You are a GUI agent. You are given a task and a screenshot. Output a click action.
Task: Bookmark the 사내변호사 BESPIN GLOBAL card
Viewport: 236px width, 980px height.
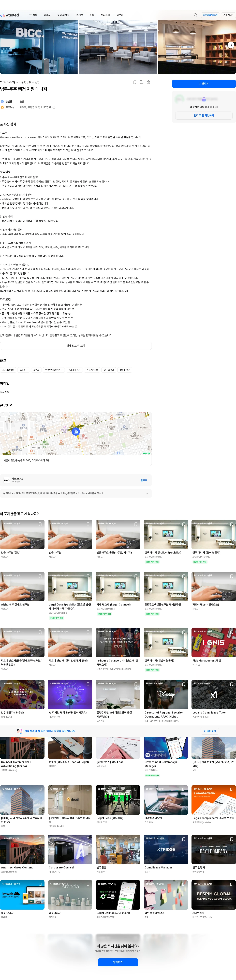click(x=231, y=884)
